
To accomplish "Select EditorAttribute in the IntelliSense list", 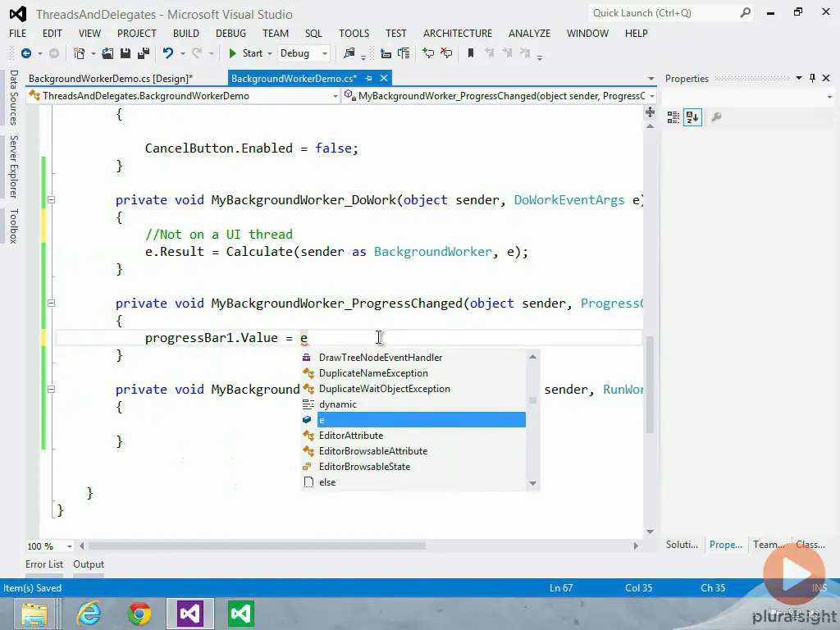I will click(x=351, y=436).
